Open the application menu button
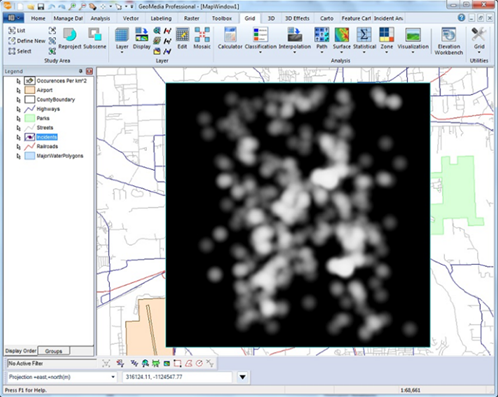The width and height of the screenshot is (498, 397). tap(13, 18)
